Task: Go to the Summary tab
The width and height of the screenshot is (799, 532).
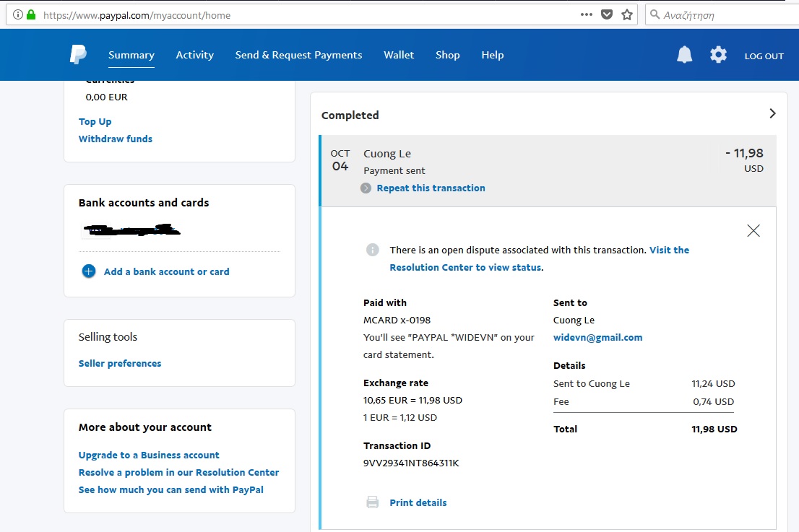Action: (x=131, y=55)
